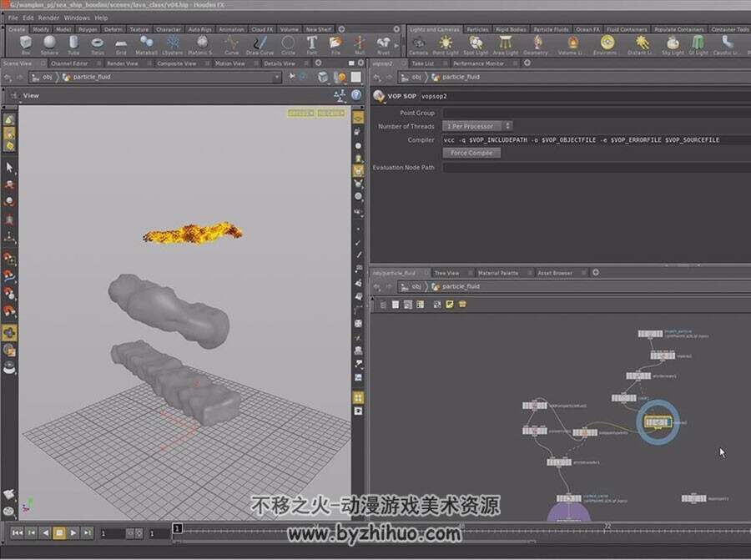The height and width of the screenshot is (560, 751).
Task: Expand more Create shelf tools arrow
Action: (x=396, y=45)
